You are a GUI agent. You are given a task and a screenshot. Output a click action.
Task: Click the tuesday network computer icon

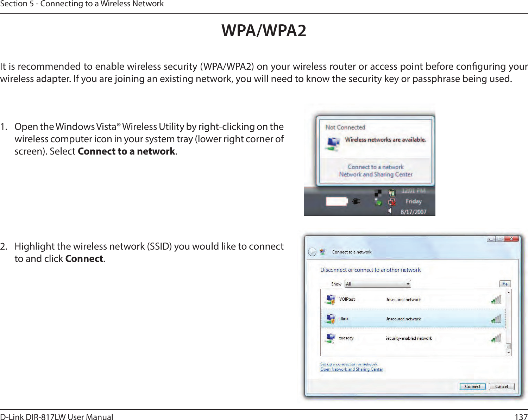tap(331, 338)
